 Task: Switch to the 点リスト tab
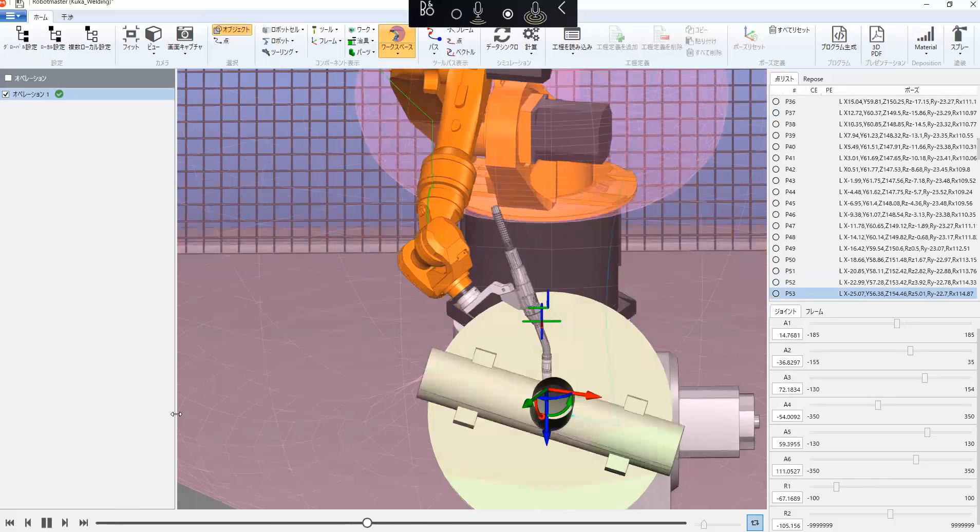click(x=784, y=79)
